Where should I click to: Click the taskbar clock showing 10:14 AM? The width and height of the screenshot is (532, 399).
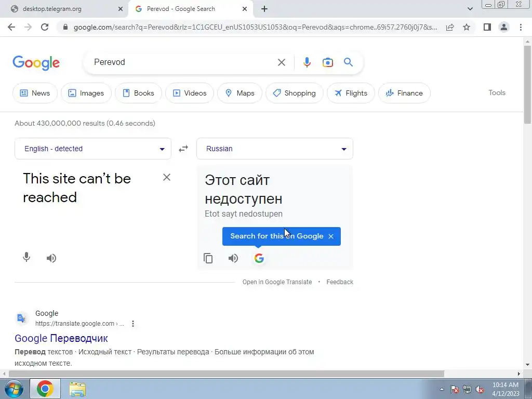point(506,389)
